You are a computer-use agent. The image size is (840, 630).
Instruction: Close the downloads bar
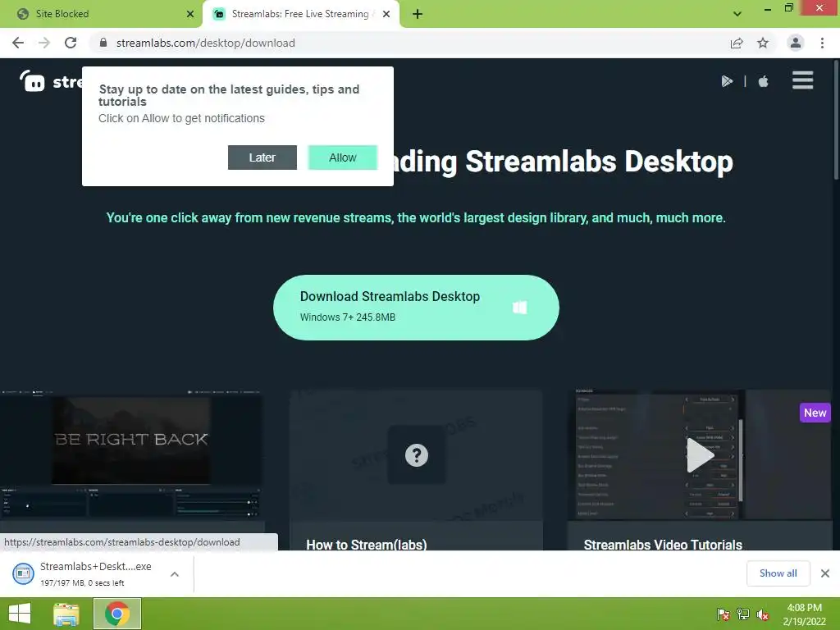click(x=825, y=573)
